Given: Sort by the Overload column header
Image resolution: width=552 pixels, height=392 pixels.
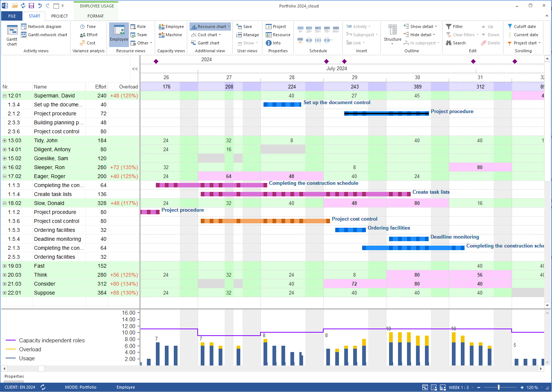Looking at the screenshot, I should 124,87.
